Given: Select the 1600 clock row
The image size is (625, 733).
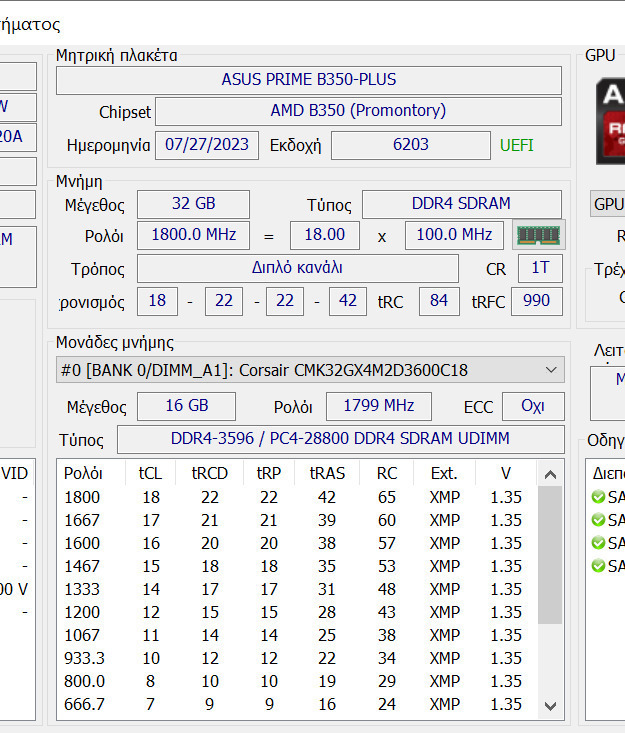Looking at the screenshot, I should (297, 543).
